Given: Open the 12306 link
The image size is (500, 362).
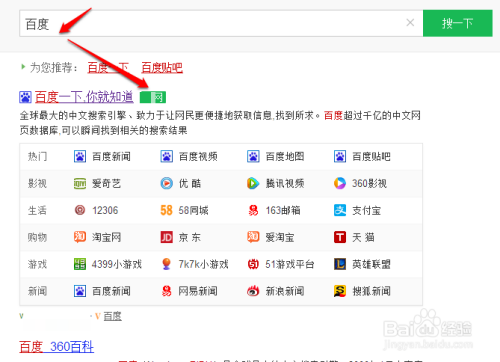Looking at the screenshot, I should pos(105,210).
